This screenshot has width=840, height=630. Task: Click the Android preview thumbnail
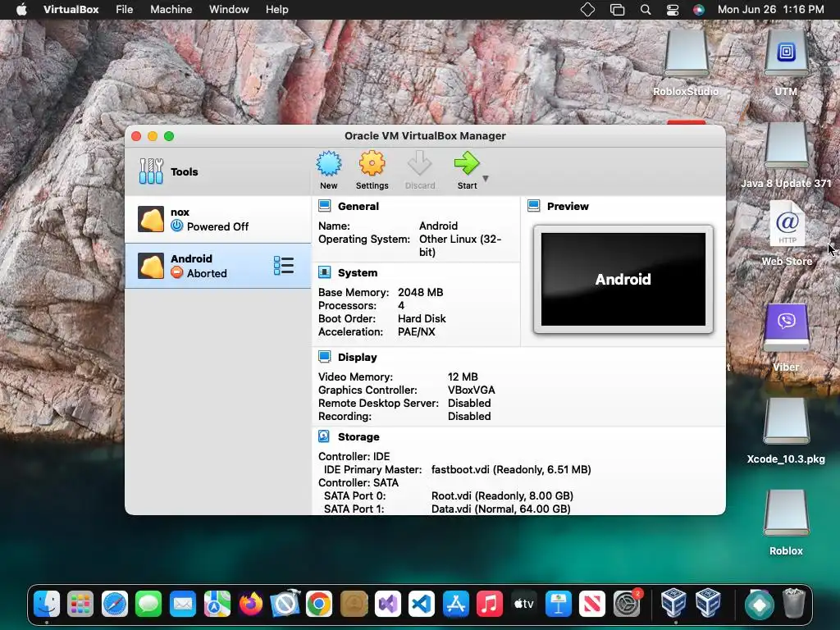pos(623,279)
